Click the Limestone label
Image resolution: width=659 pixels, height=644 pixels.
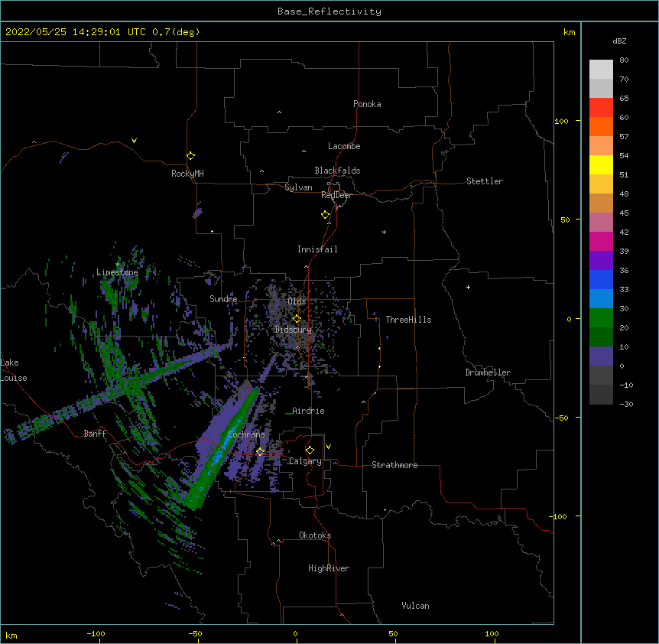[x=117, y=272]
